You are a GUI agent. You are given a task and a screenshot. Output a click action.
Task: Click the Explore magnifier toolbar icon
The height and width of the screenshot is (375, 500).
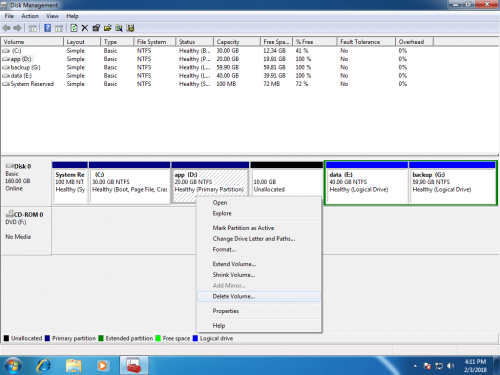pos(119,28)
